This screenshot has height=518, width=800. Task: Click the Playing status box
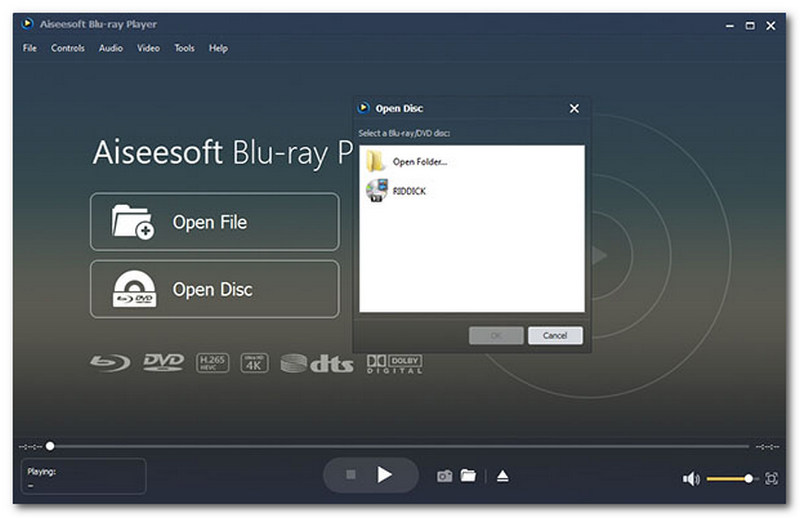click(83, 476)
